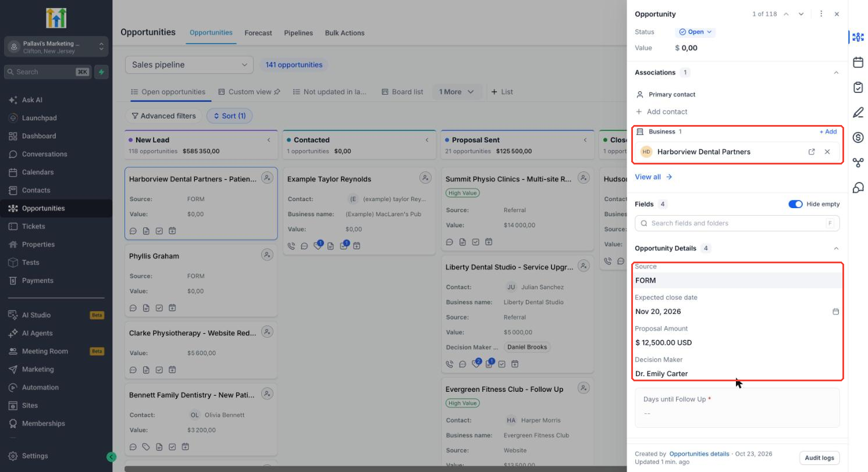Screen dimensions: 868x472
Task: Open Advanced filters
Action: click(x=163, y=116)
